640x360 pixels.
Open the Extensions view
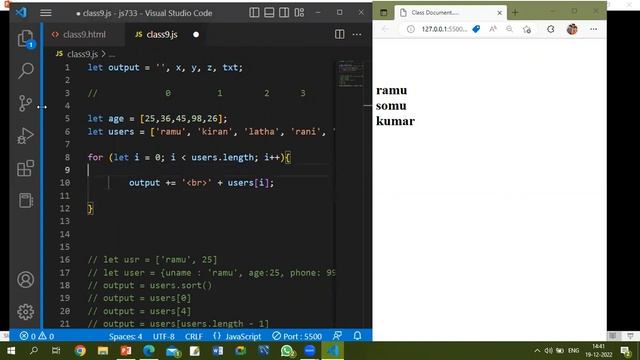pyautogui.click(x=25, y=168)
